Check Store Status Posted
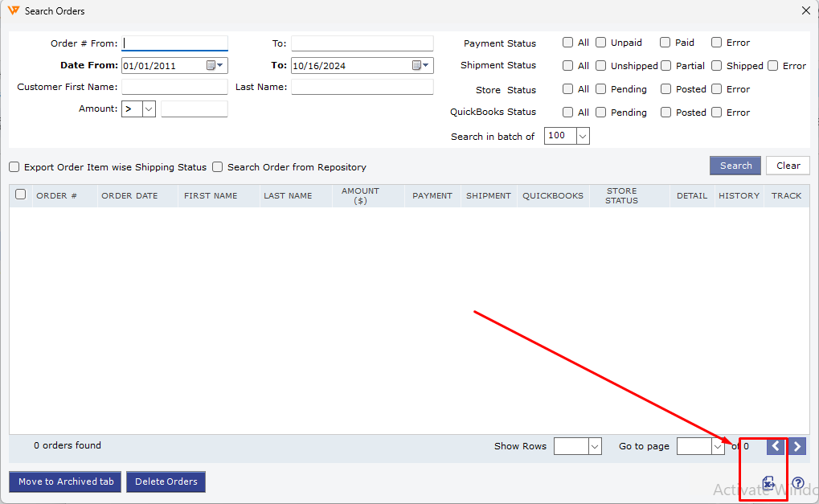Screen dimensions: 819x504 tap(666, 88)
